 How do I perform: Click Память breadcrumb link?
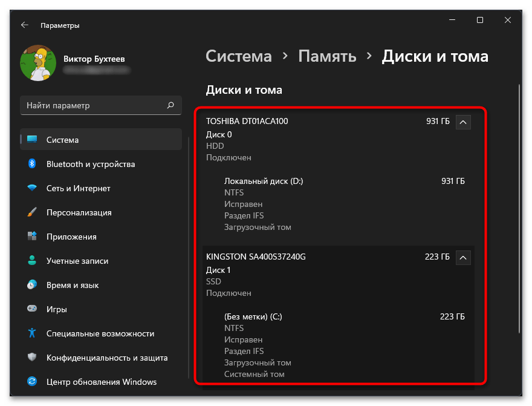point(327,56)
